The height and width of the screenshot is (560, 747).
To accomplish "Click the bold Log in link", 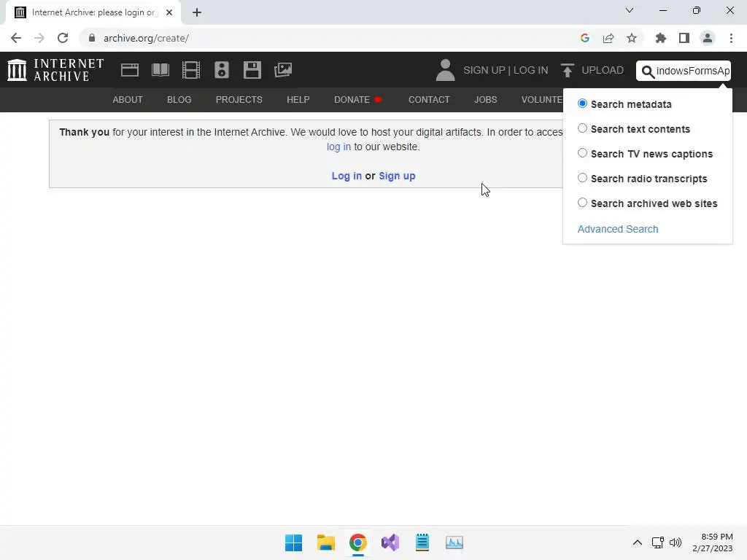I will point(347,176).
